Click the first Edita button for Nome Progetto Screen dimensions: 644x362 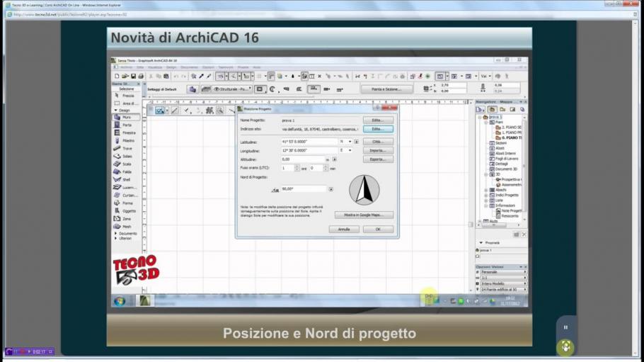point(378,120)
